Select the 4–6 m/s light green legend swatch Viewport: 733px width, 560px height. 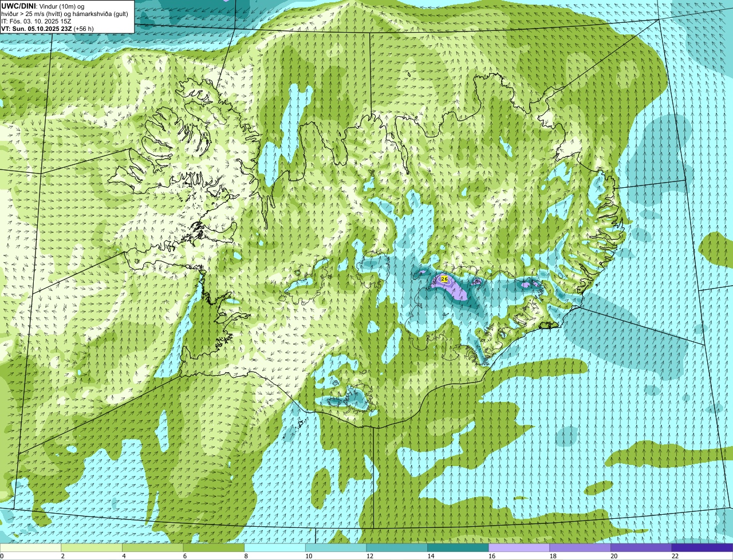(x=152, y=547)
